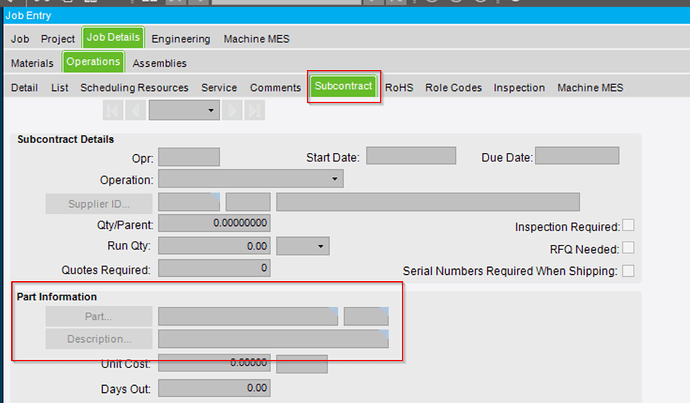
Task: Open the RoHS sub-tab
Action: (x=399, y=88)
